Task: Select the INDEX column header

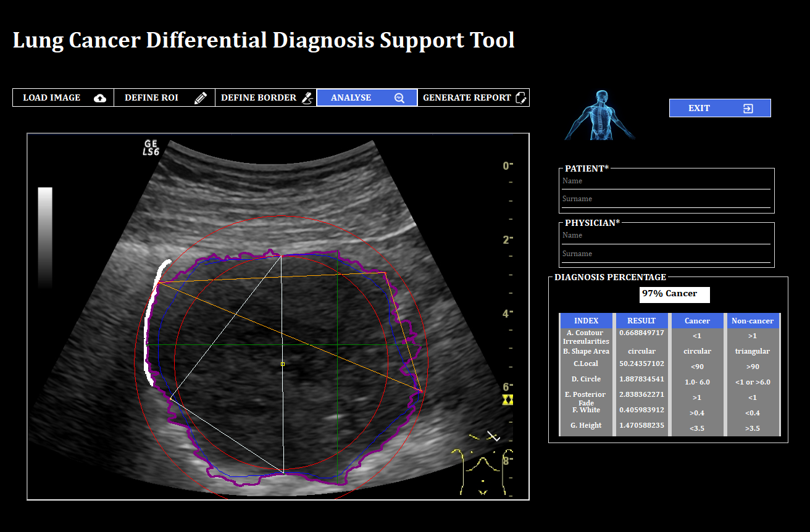Action: (x=586, y=321)
